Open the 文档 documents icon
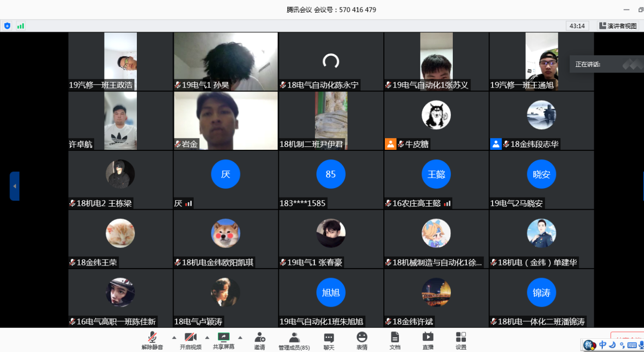This screenshot has width=644, height=352. [x=395, y=340]
